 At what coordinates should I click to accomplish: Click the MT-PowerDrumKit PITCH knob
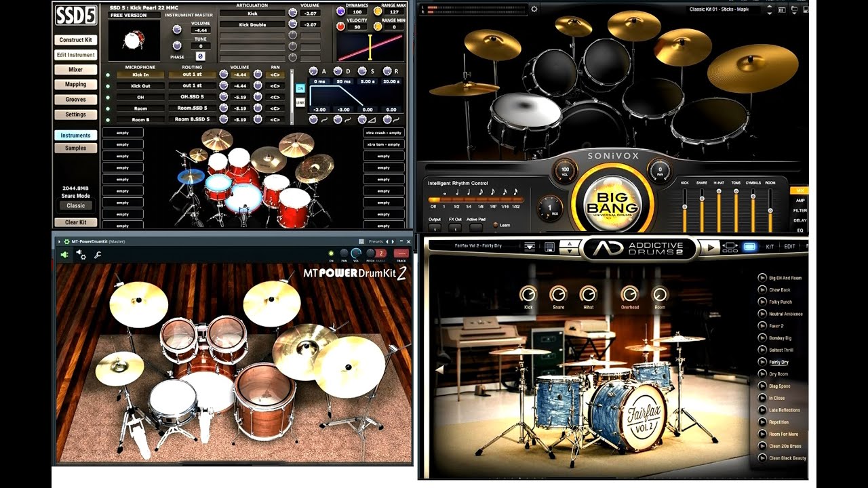[370, 253]
